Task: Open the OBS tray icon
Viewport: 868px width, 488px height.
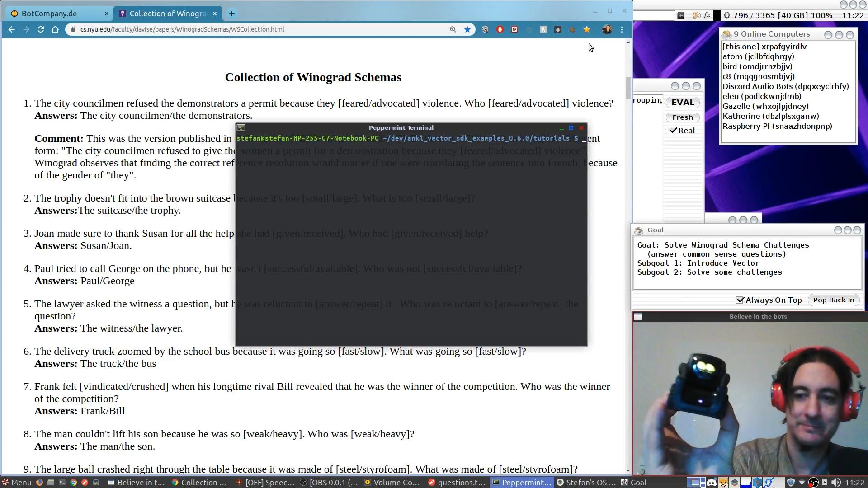Action: 813,483
